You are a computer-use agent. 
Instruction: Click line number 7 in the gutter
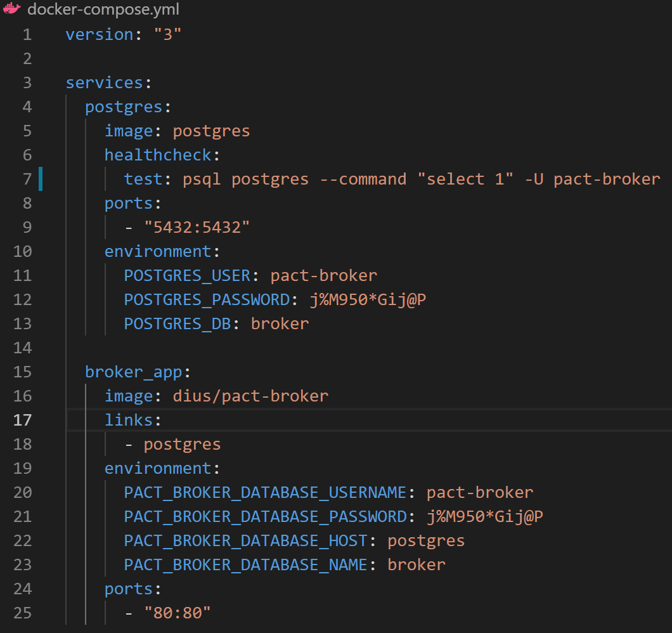click(27, 179)
